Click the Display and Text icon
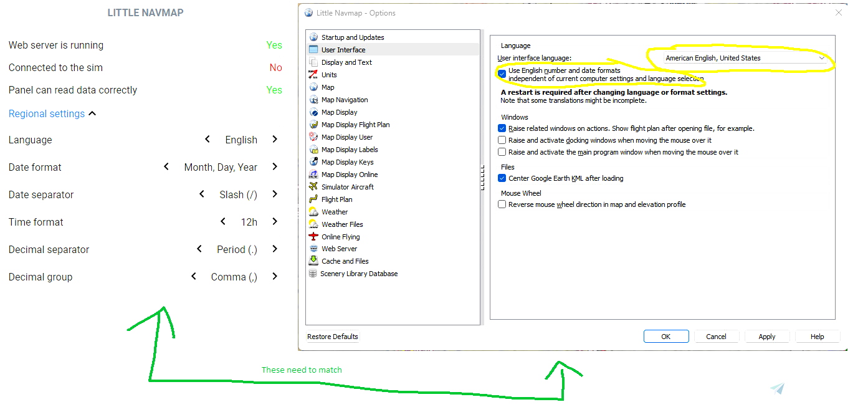 [x=313, y=62]
